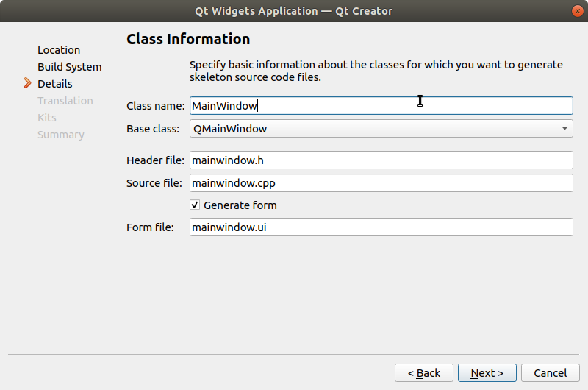Click the Header file input box
Image resolution: width=588 pixels, height=390 pixels.
tap(381, 160)
